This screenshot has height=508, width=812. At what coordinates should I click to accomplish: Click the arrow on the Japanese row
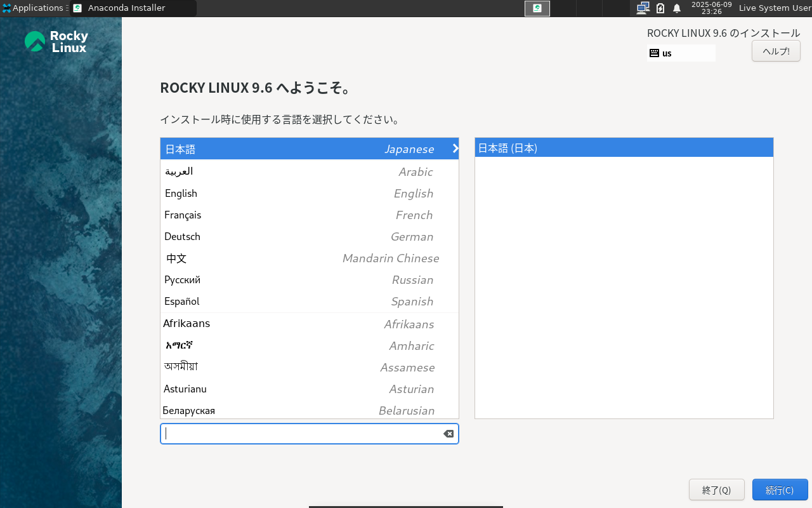(x=455, y=149)
